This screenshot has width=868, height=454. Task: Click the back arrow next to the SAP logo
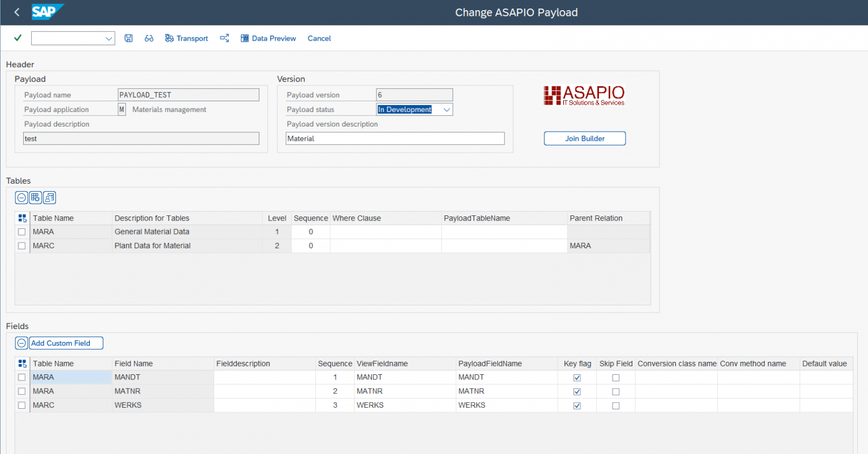[16, 12]
